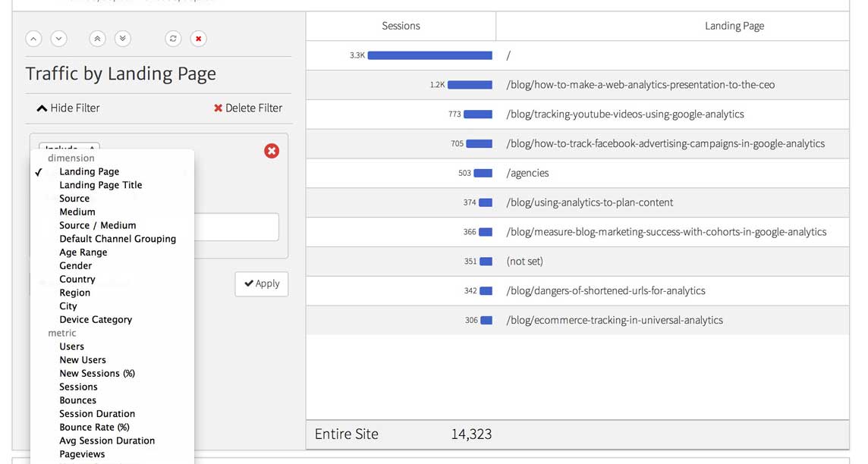This screenshot has height=464, width=868.
Task: Pick Device Category in the dropdown list
Action: [96, 320]
